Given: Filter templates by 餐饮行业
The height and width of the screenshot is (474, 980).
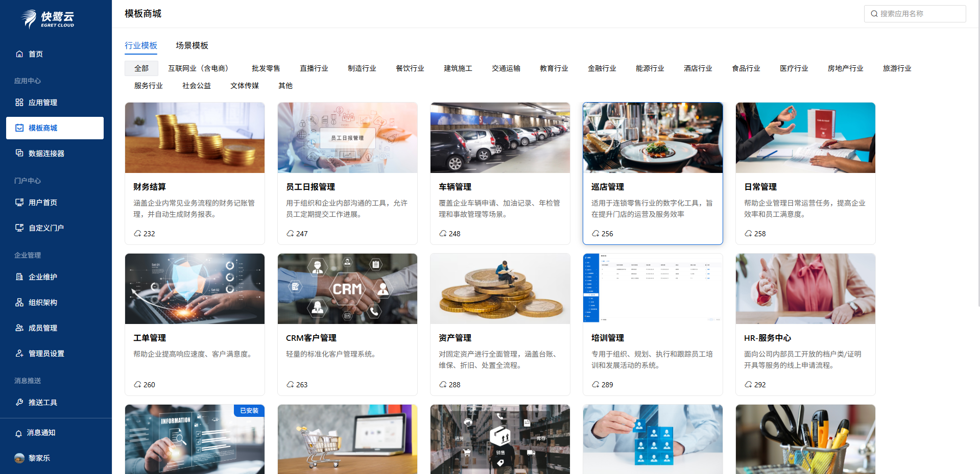Looking at the screenshot, I should click(x=410, y=68).
